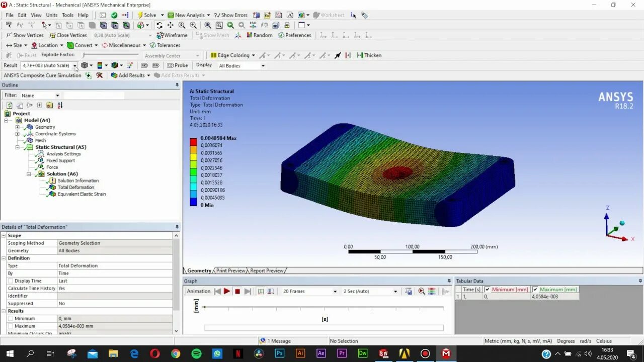Open the Tools menu
The width and height of the screenshot is (644, 362).
click(x=67, y=15)
